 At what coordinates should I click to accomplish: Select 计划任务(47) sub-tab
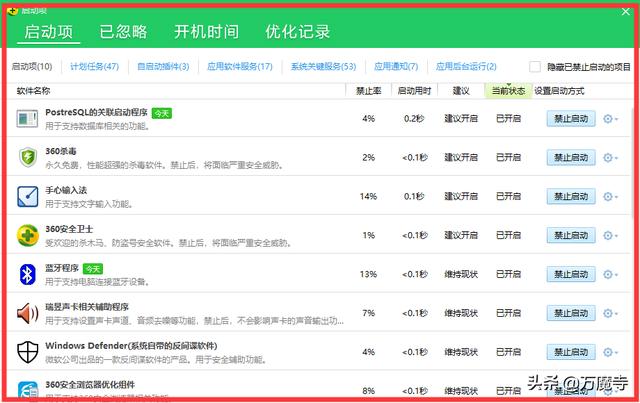[94, 67]
